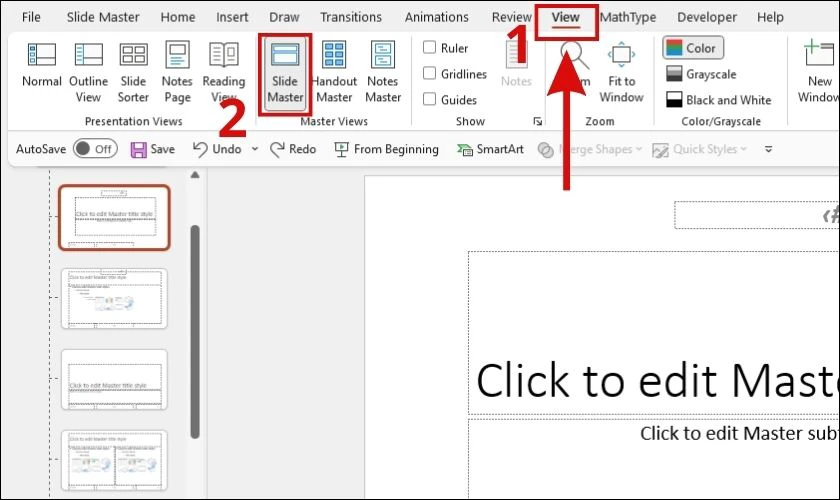Screen dimensions: 840x500
Task: Undo the last action
Action: click(x=218, y=149)
